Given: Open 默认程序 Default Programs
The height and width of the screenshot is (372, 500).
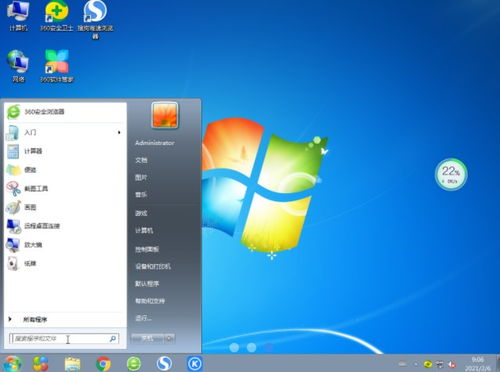Looking at the screenshot, I should [x=147, y=284].
